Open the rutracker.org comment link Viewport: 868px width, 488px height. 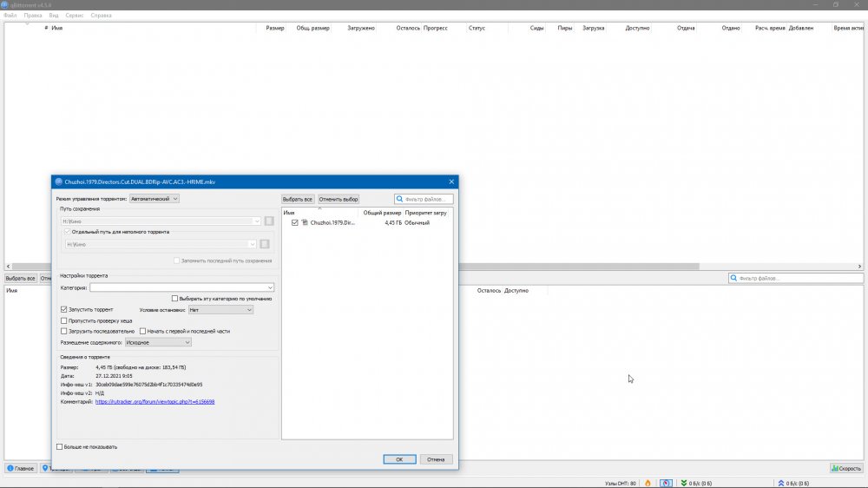pyautogui.click(x=155, y=402)
